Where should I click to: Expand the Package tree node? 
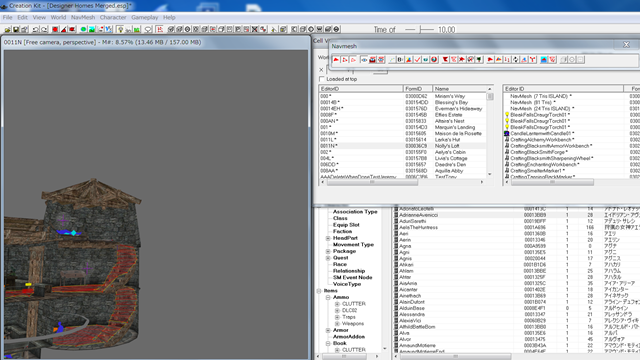click(328, 251)
